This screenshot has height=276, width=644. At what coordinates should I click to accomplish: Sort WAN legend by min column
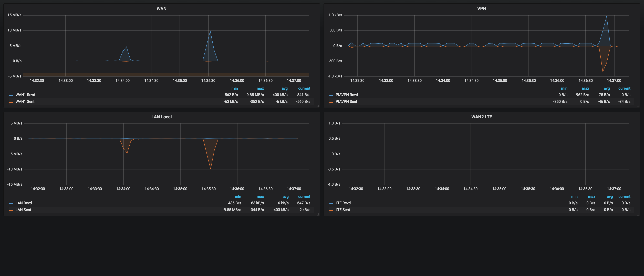pos(234,89)
